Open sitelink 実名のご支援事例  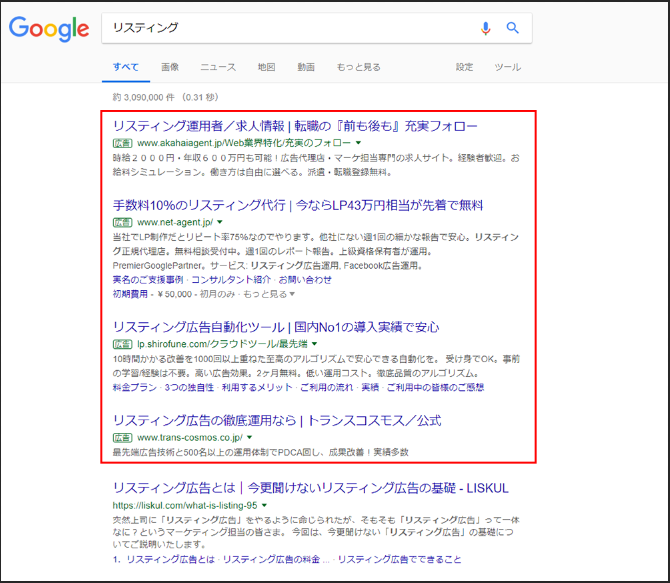[x=148, y=280]
